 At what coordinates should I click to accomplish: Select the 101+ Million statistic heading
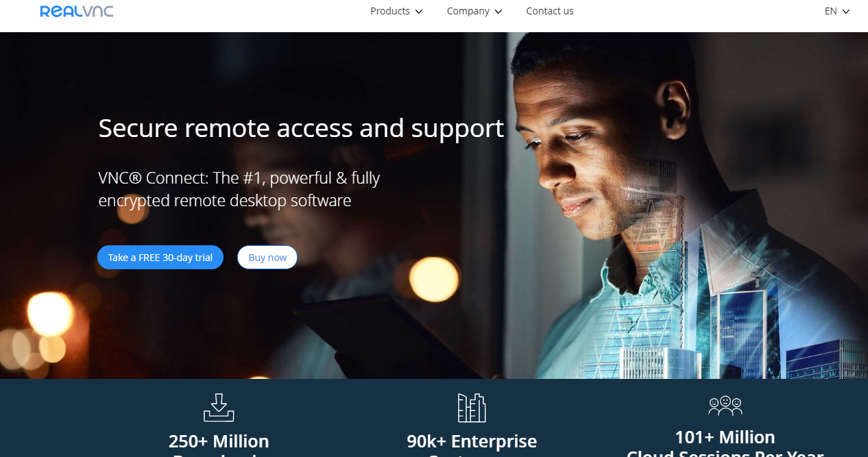[x=725, y=437]
